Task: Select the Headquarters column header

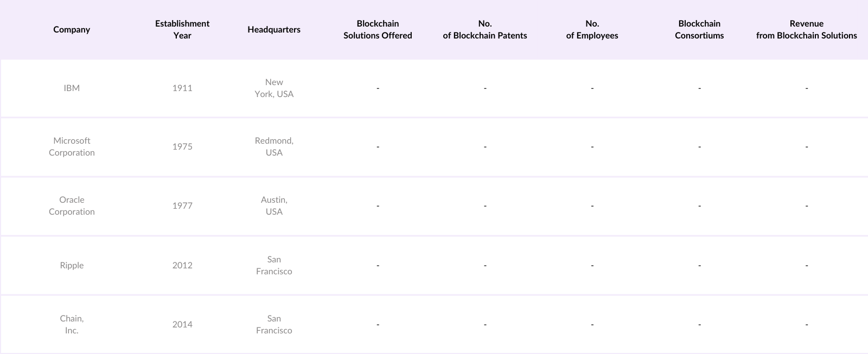Action: 274,30
